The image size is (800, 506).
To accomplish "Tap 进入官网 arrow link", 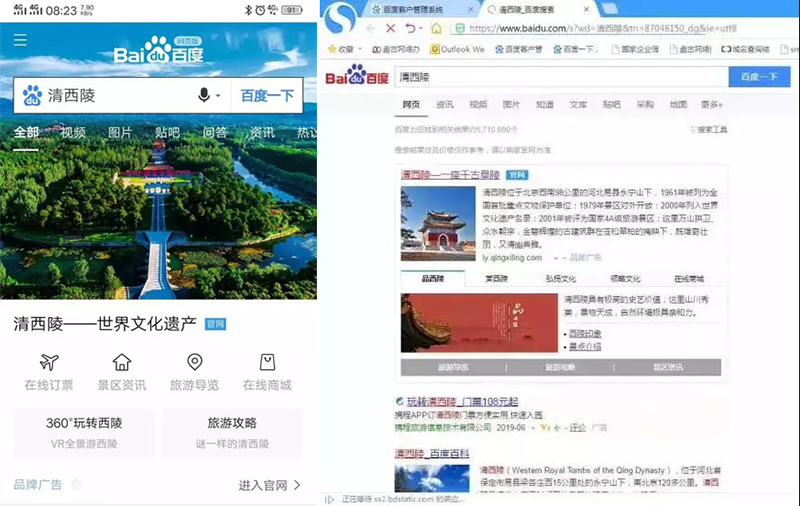I will pos(269,485).
